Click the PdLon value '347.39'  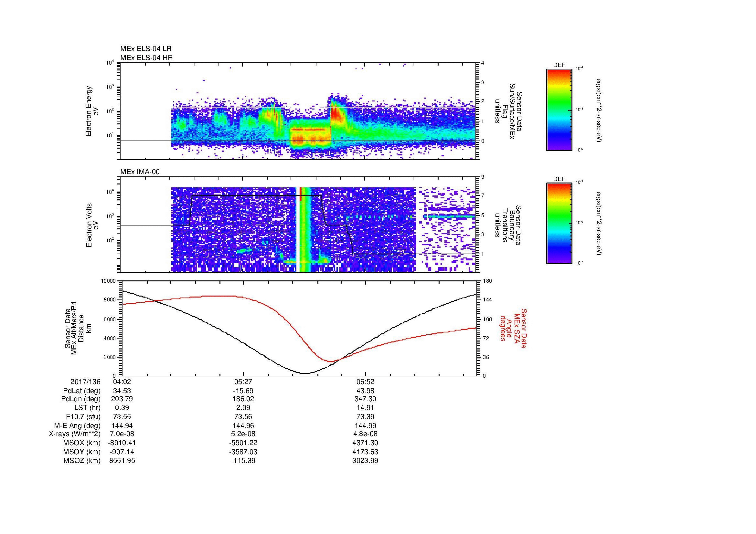coord(366,399)
